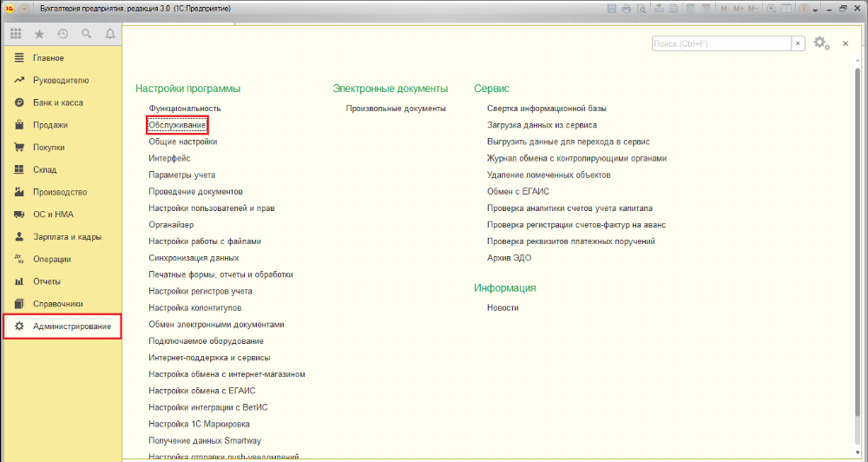868x462 pixels.
Task: Open the Обслуживание link
Action: 177,125
